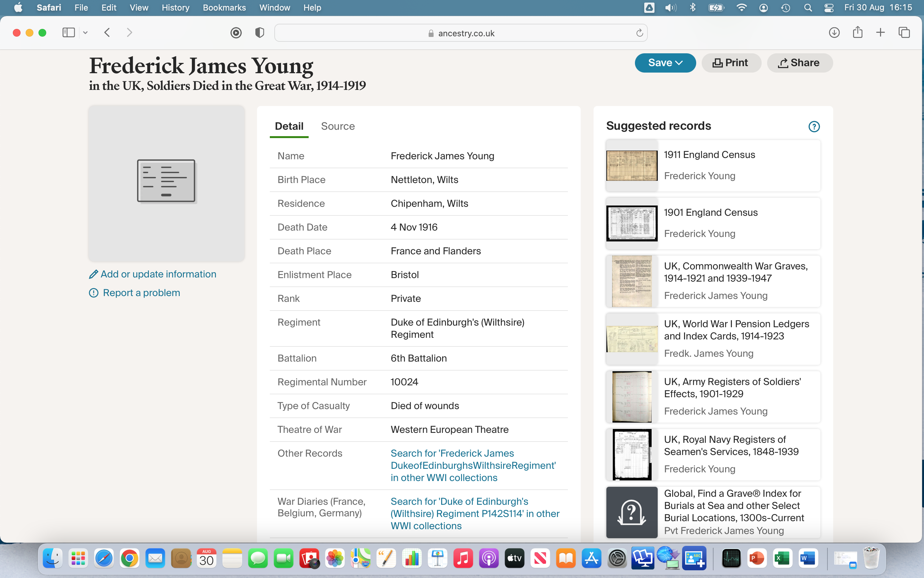924x578 pixels.
Task: Open the Bookmarks menu
Action: pyautogui.click(x=224, y=8)
